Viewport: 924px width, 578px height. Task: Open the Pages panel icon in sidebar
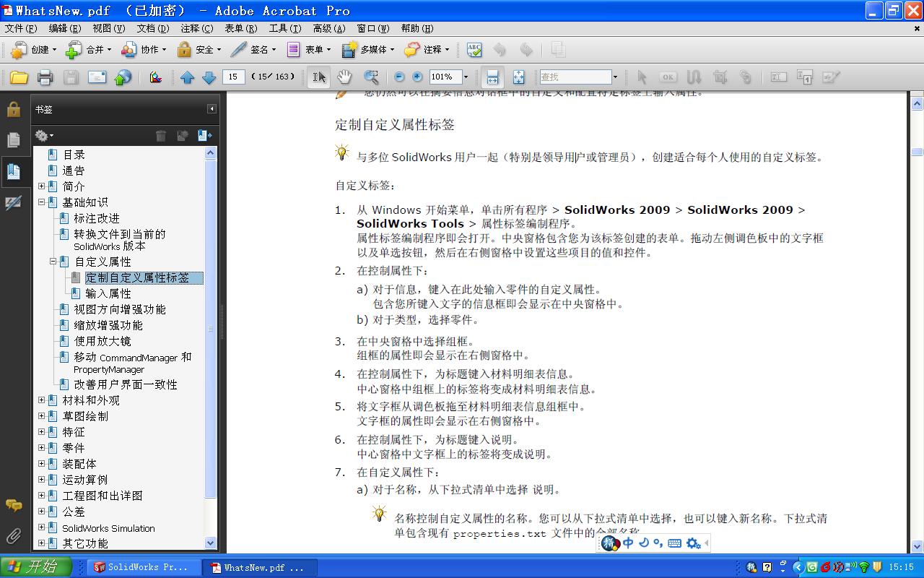14,140
